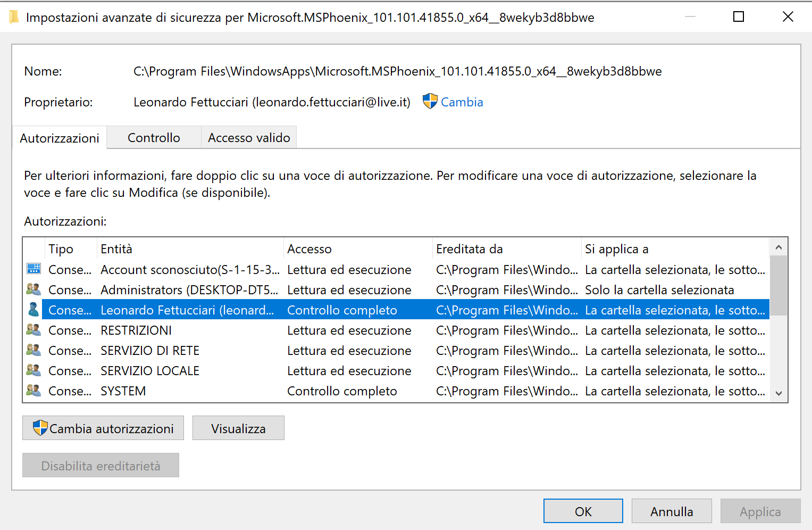The image size is (812, 530).
Task: Select the RESTRIZIONI entry
Action: point(396,330)
